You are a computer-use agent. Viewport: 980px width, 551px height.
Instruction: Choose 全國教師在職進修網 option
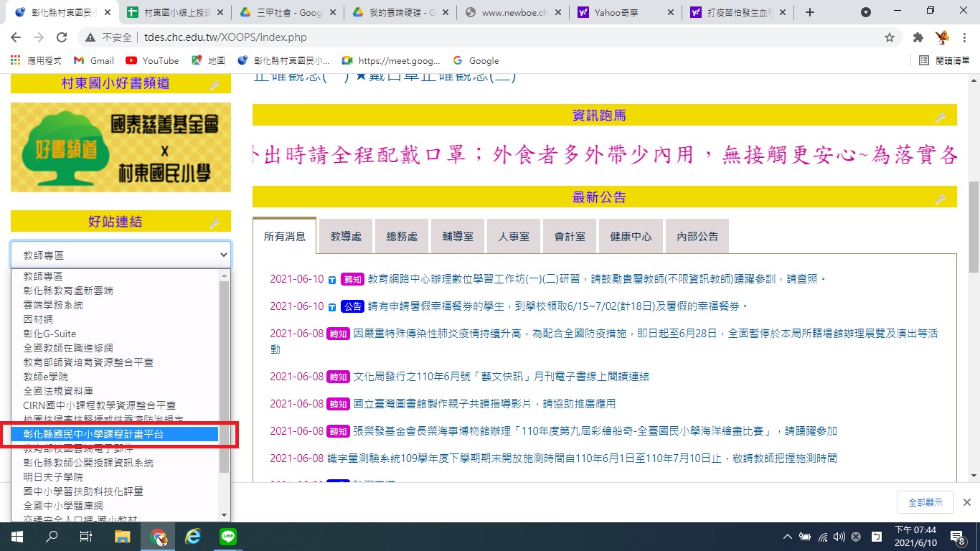click(116, 348)
